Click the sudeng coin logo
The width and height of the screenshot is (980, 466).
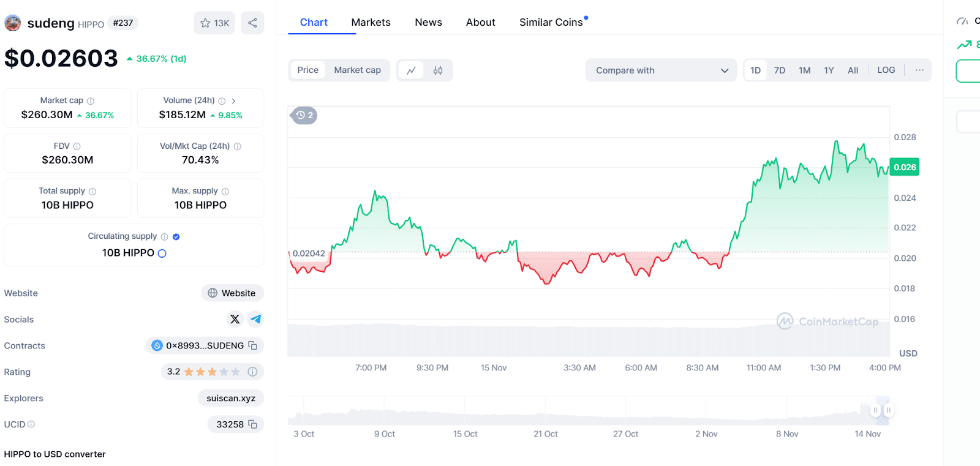point(13,23)
